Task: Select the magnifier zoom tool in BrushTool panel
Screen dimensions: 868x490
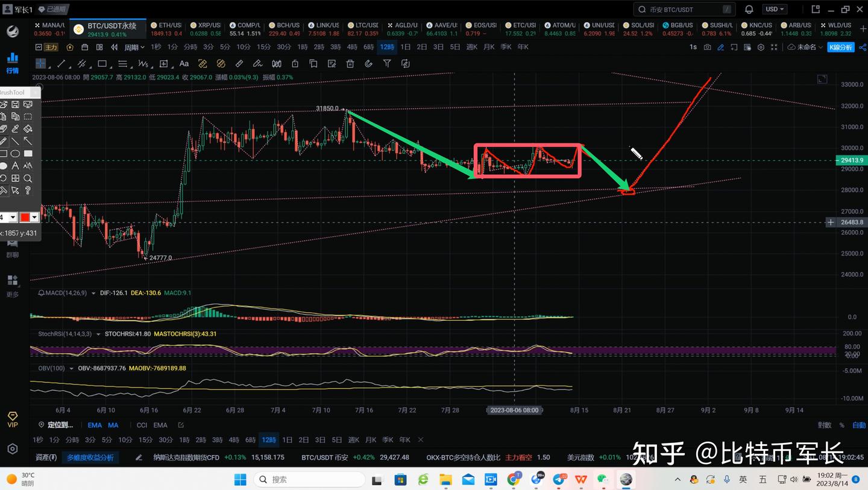Action: [x=28, y=178]
